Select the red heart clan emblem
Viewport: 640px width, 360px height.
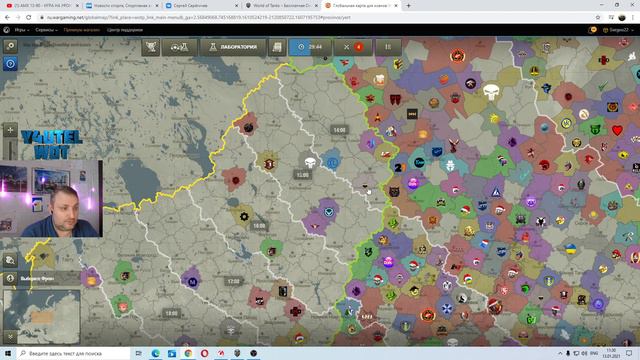[x=618, y=131]
